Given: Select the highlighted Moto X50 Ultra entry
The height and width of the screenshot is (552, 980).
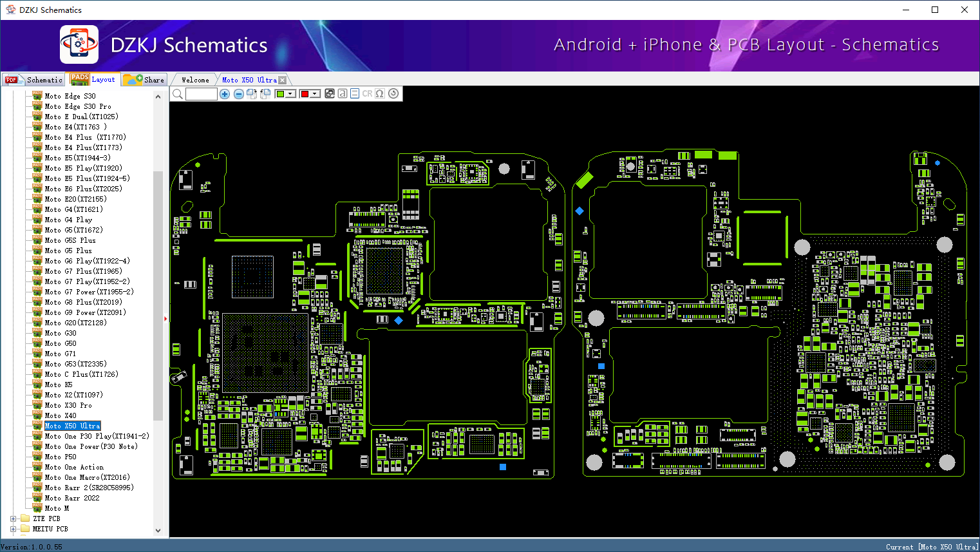Looking at the screenshot, I should click(x=72, y=426).
